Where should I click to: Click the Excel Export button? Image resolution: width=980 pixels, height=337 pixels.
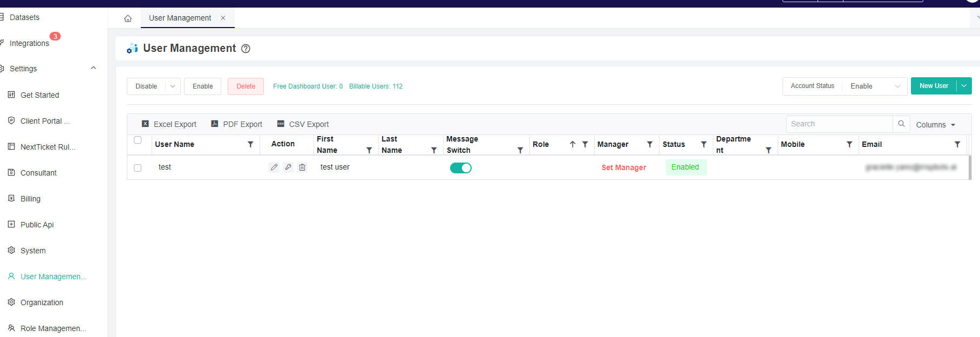169,124
